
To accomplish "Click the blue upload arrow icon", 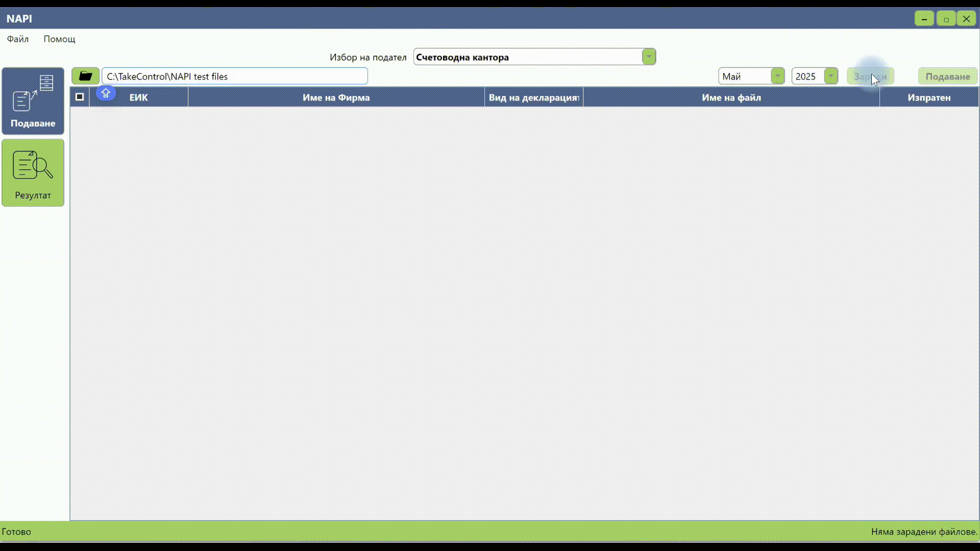I will coord(106,93).
